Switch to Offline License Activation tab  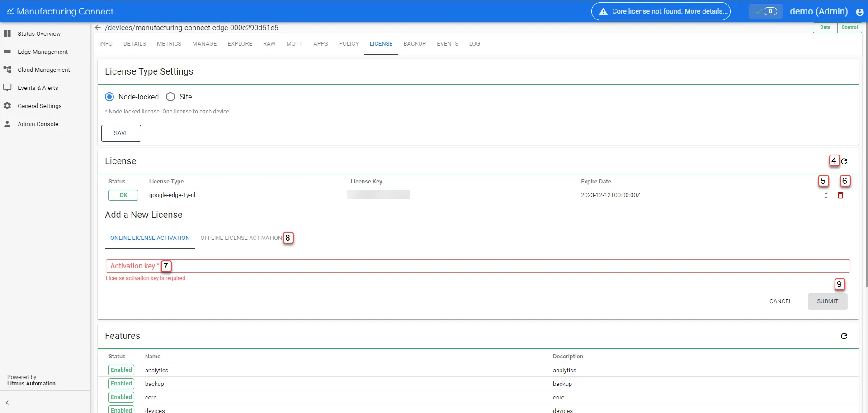tap(241, 238)
